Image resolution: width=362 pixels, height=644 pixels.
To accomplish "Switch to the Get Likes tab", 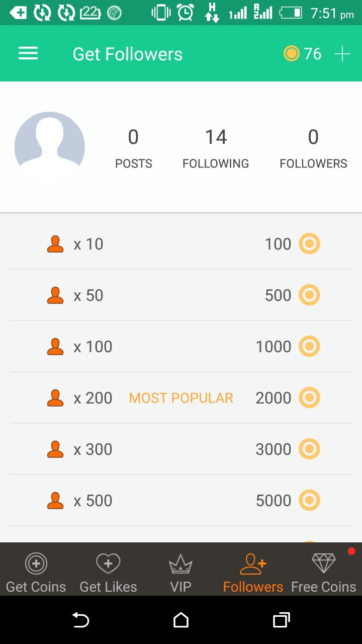I will tap(108, 573).
